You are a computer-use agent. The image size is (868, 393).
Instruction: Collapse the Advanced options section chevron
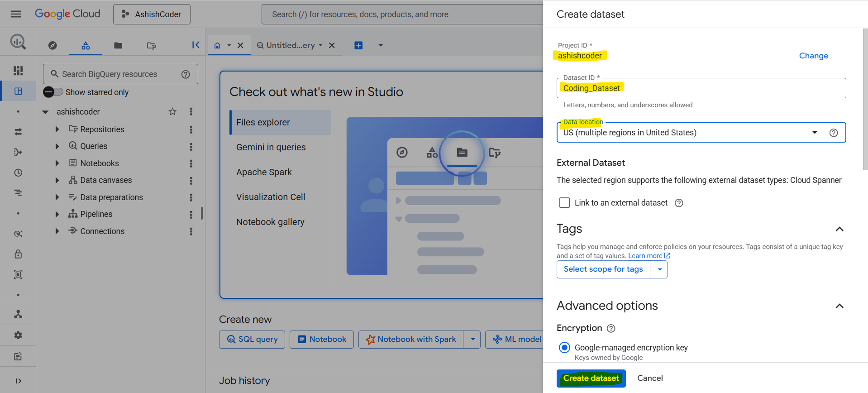coord(839,306)
